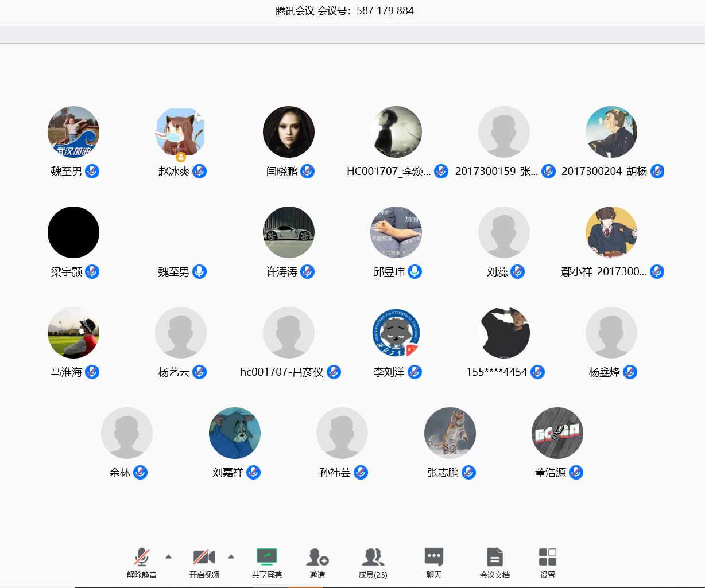
Task: Open the 聊天 chat panel
Action: tap(433, 562)
